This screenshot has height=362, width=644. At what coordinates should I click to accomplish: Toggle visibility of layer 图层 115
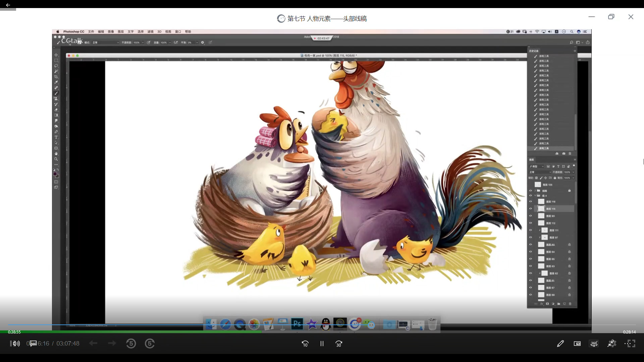pos(531,209)
